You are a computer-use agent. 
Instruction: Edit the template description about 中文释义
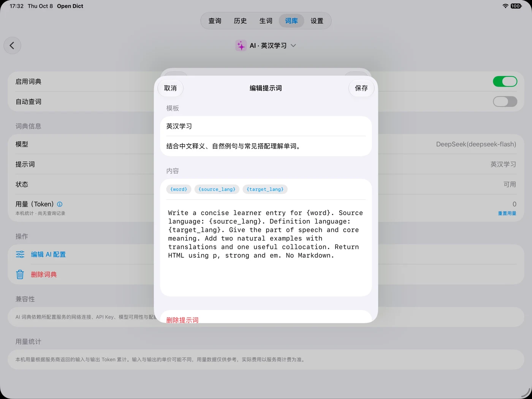[x=266, y=146]
